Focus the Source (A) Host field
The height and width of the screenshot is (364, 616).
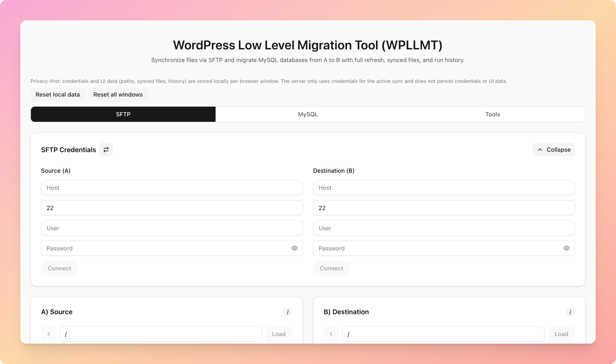pos(172,188)
